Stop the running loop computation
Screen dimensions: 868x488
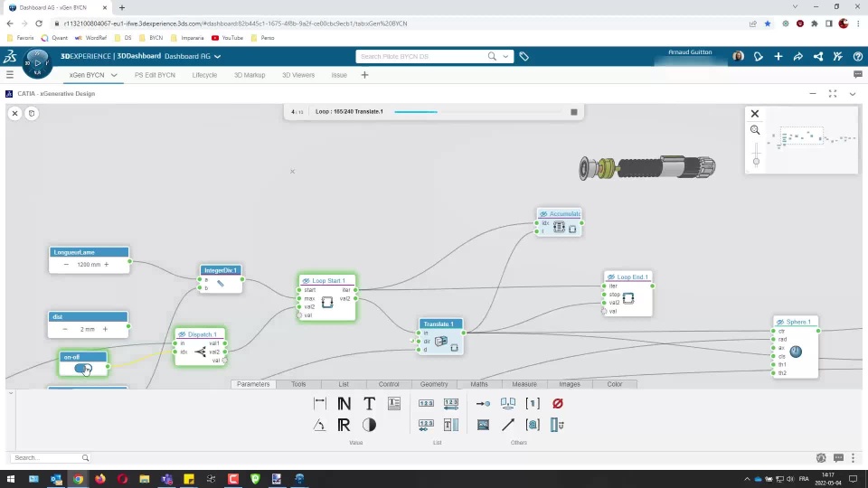574,112
